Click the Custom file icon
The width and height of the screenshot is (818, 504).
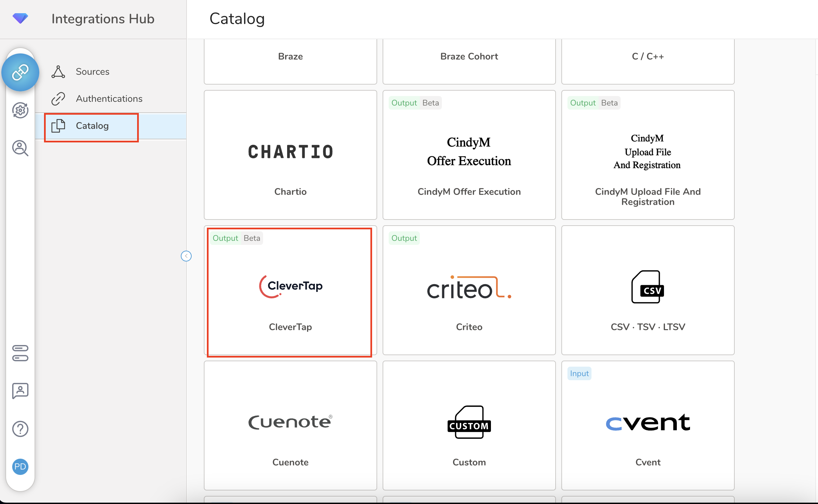click(x=469, y=422)
